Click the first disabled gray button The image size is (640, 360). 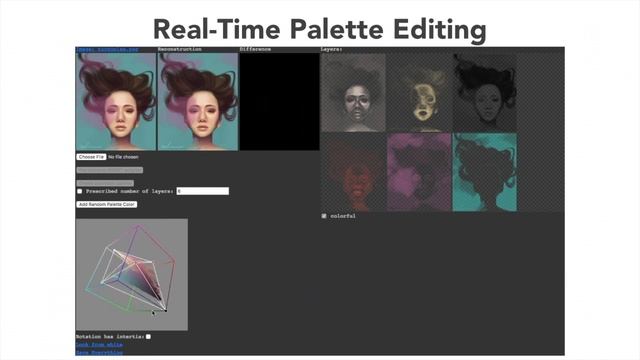(x=110, y=170)
